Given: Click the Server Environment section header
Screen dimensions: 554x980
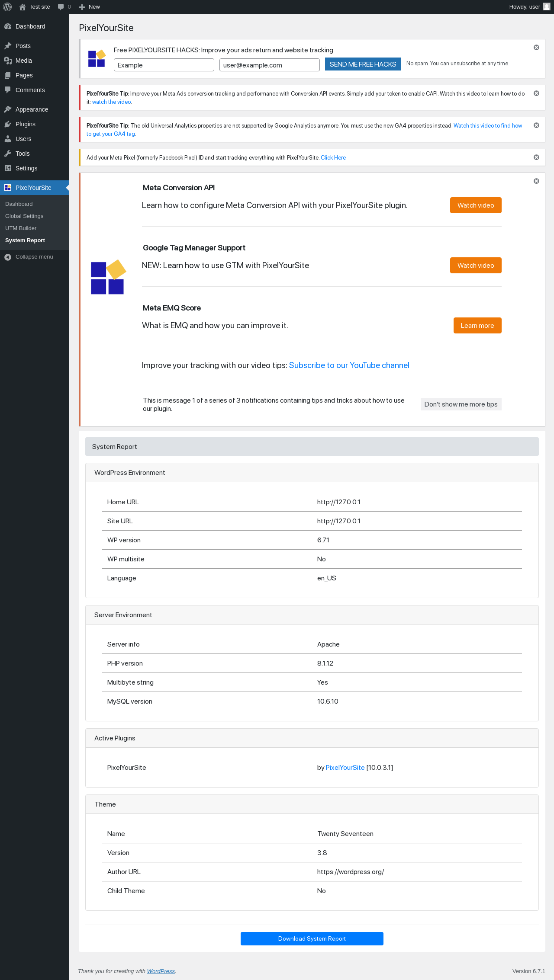Looking at the screenshot, I should coord(312,615).
